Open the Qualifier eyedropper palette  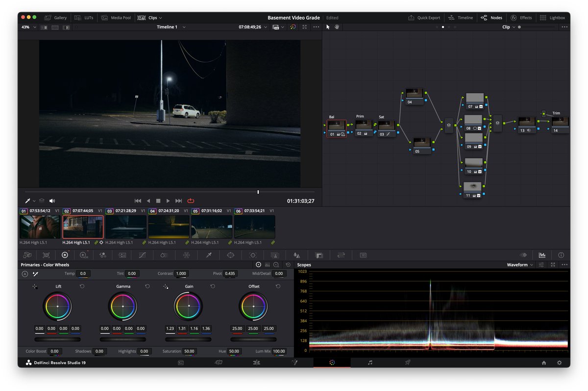209,255
